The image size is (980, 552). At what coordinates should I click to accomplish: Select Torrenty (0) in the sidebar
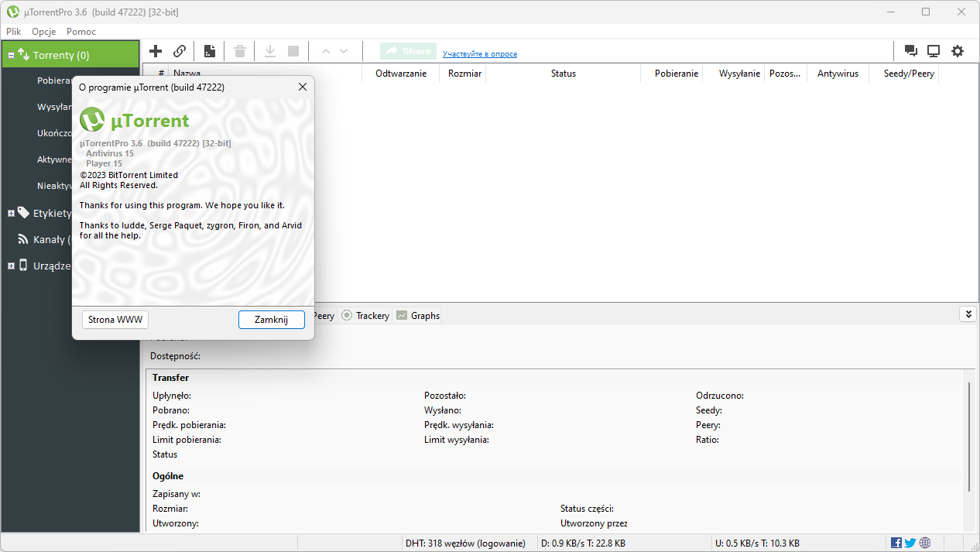[x=70, y=55]
